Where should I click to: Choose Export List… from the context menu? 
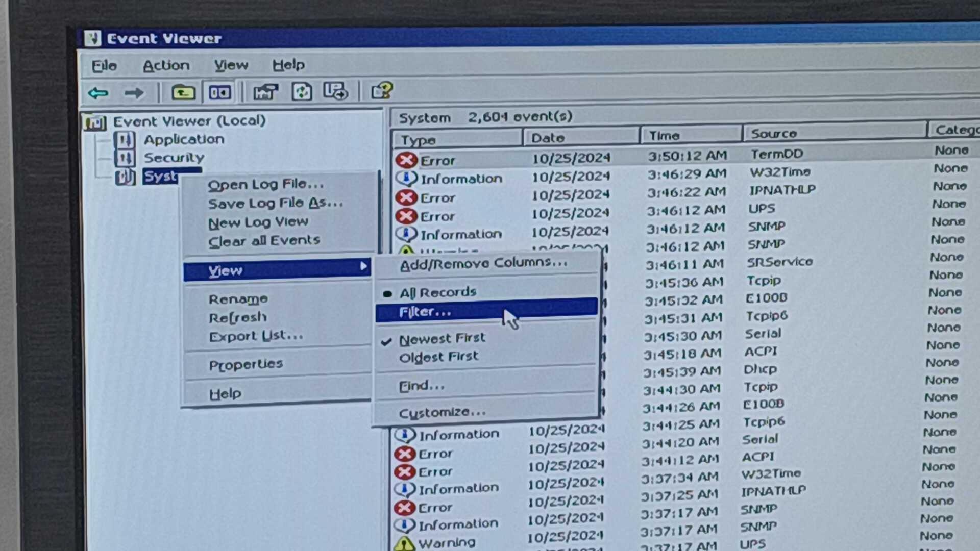256,336
